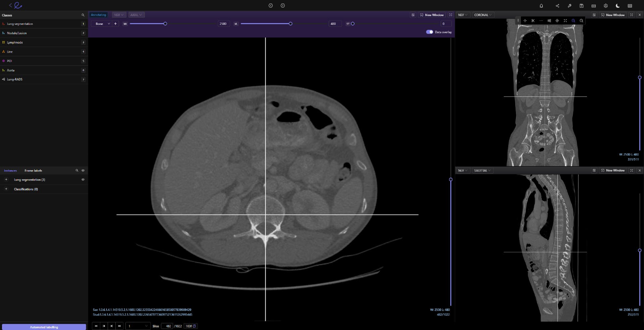Open the playback step dropdown showing 1
The height and width of the screenshot is (330, 644).
138,326
